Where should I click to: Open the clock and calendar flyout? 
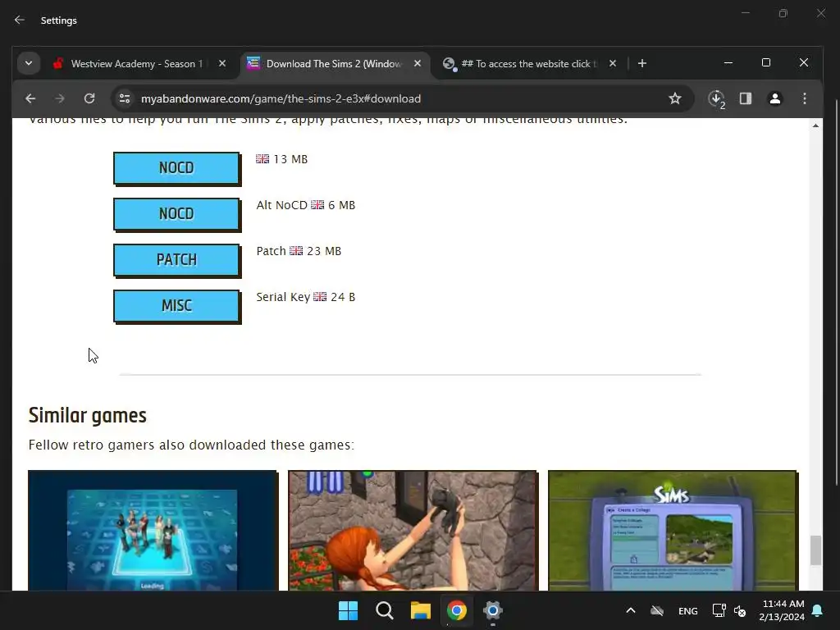tap(781, 610)
